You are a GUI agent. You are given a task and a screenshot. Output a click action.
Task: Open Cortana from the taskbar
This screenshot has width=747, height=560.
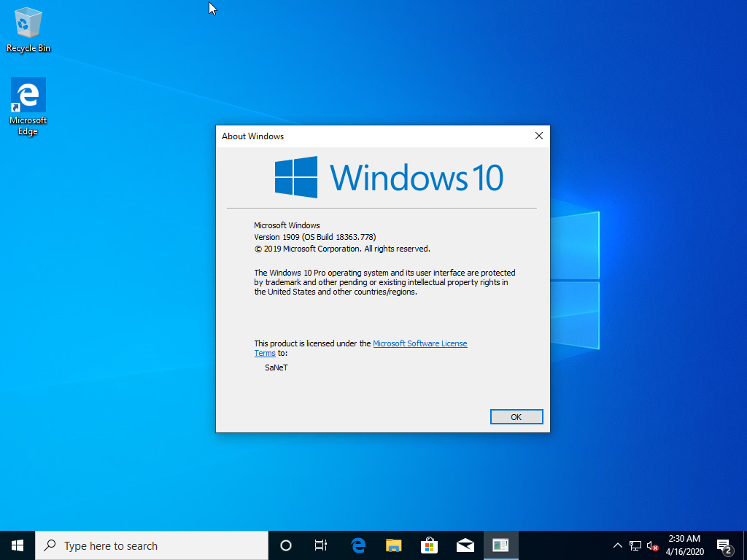[x=286, y=545]
